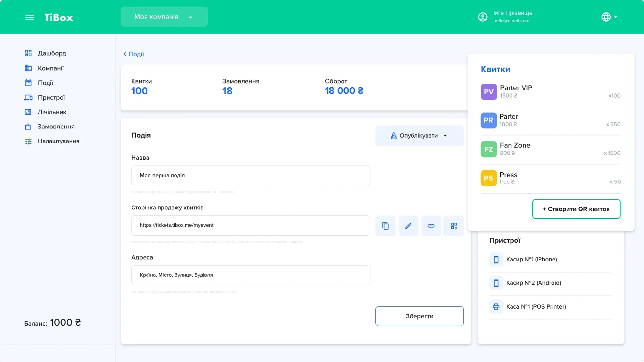Click the Зберегти save button
Image resolution: width=644 pixels, height=362 pixels.
coord(419,316)
